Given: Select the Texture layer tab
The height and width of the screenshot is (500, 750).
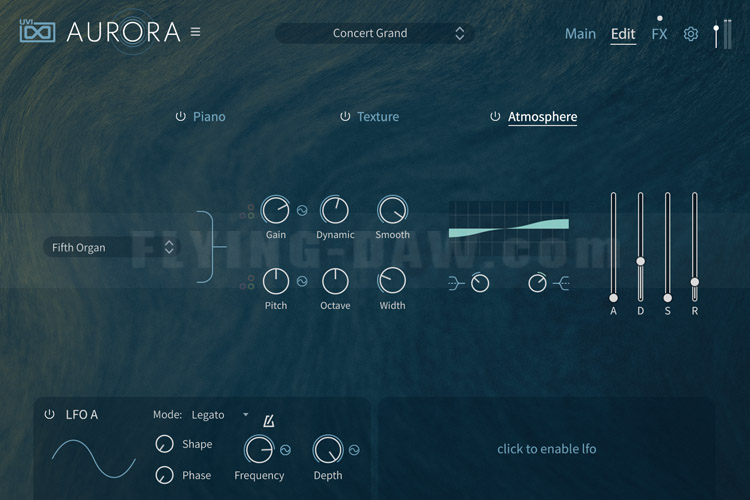Looking at the screenshot, I should click(x=378, y=117).
